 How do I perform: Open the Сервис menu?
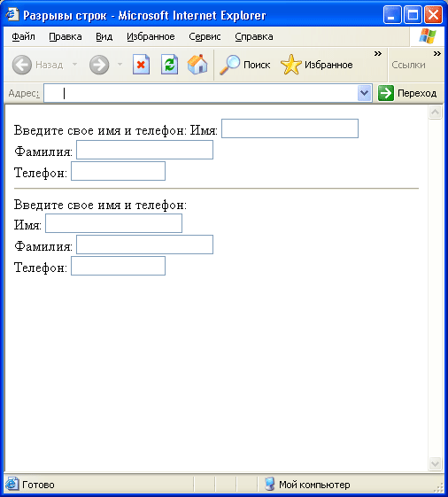[205, 37]
